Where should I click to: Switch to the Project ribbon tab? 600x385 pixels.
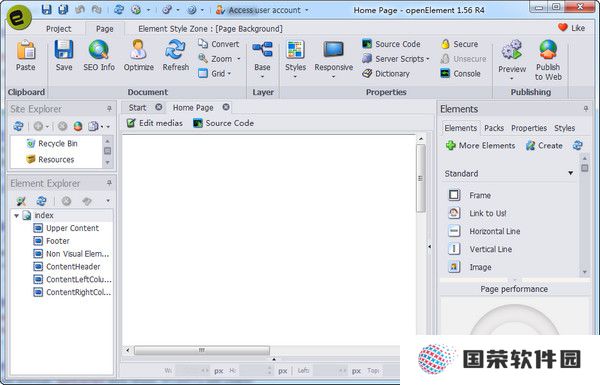(59, 29)
